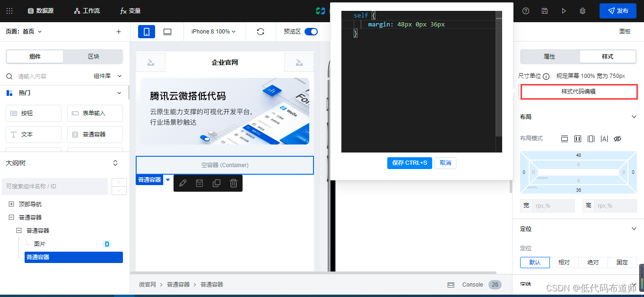Click 保存 CTRL+S button
The image size is (644, 297).
pyautogui.click(x=409, y=163)
